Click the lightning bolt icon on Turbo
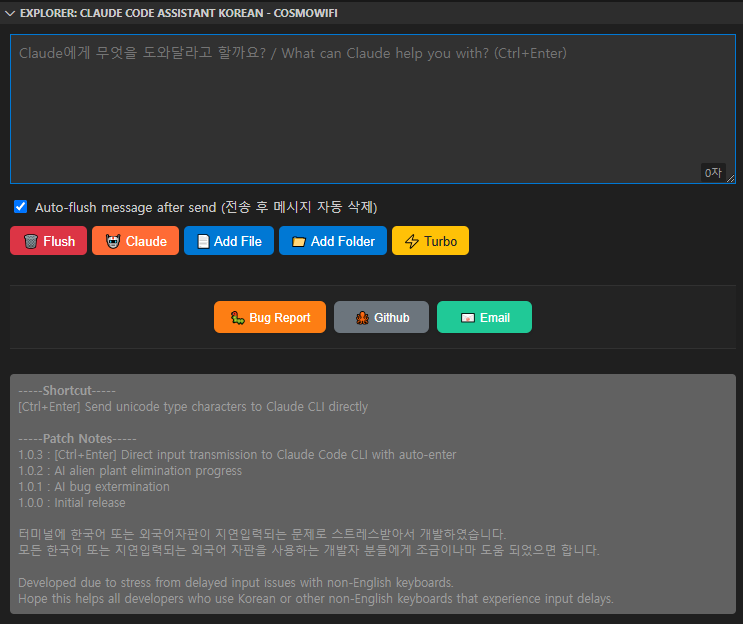Viewport: 743px width, 624px height. point(412,241)
